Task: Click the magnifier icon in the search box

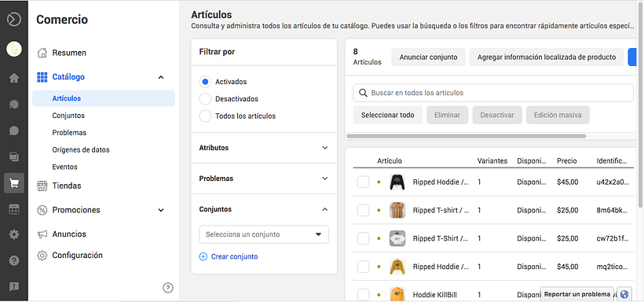Action: pos(363,93)
